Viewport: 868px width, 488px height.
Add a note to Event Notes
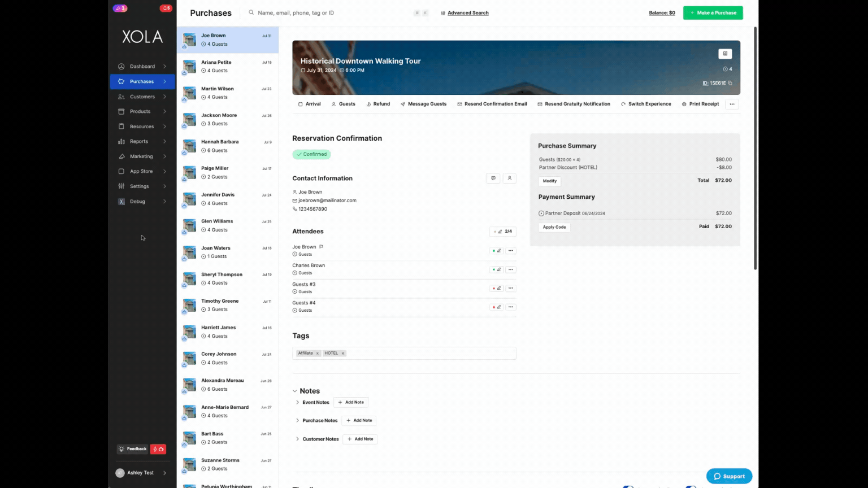coord(351,402)
